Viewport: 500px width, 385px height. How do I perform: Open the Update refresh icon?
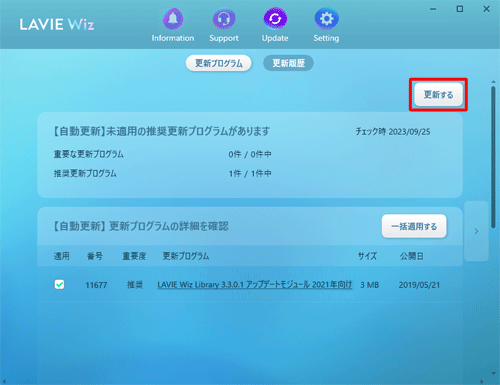275,19
